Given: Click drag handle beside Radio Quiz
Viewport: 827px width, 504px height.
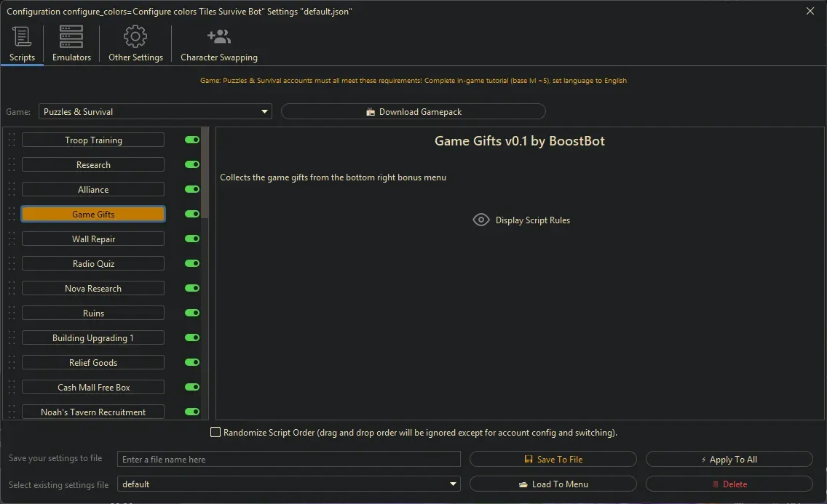Looking at the screenshot, I should pyautogui.click(x=12, y=264).
